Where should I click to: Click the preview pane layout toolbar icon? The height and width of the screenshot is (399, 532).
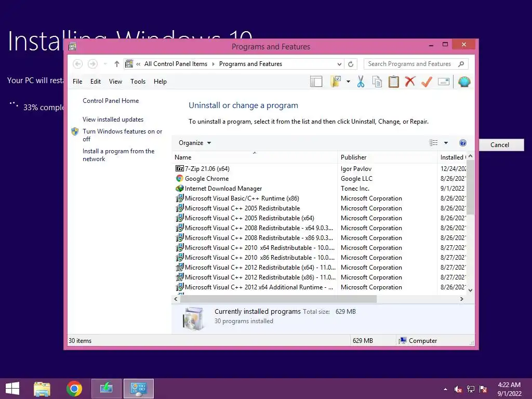(316, 82)
